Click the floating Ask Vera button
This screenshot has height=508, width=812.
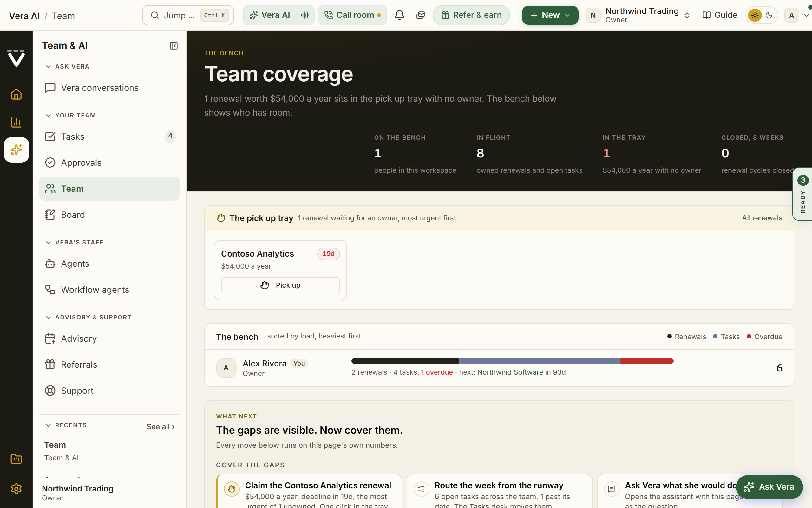[769, 487]
